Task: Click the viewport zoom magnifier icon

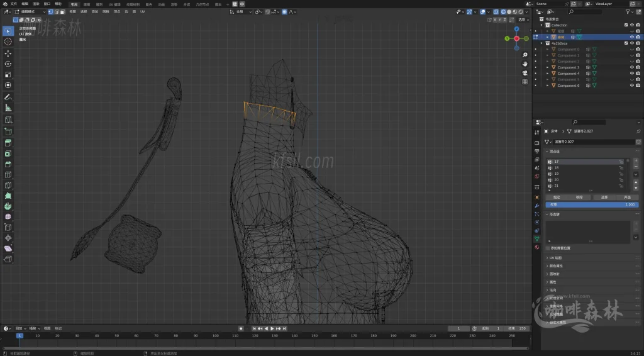Action: click(x=525, y=55)
